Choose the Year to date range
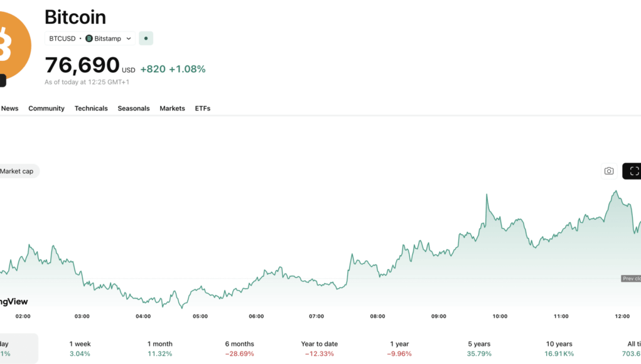This screenshot has height=364, width=641. pos(319,348)
